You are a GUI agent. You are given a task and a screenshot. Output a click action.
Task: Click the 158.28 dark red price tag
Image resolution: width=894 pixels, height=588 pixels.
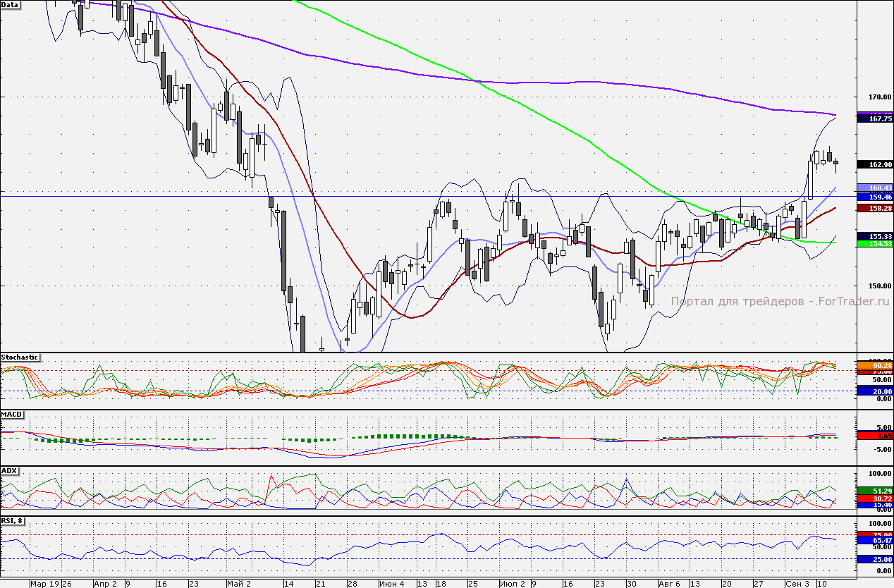click(x=875, y=208)
